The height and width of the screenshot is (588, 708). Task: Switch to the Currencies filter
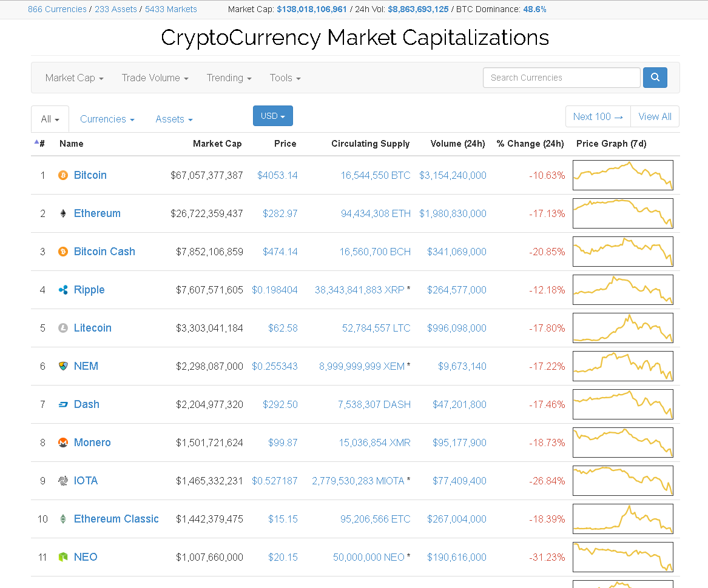coord(107,119)
